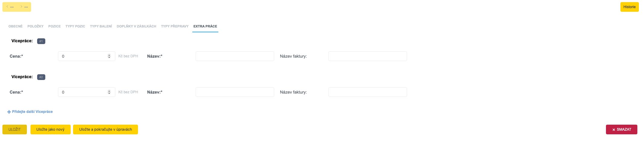Image resolution: width=644 pixels, height=147 pixels.
Task: Open the Historie view
Action: [629, 7]
